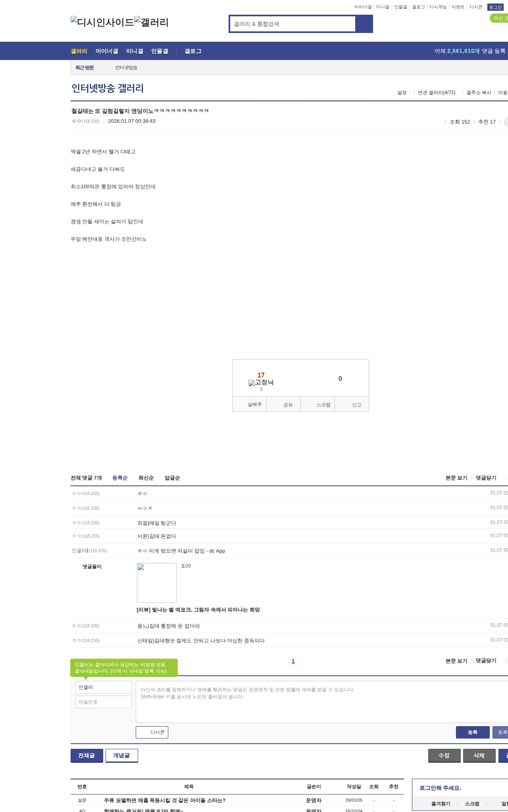The height and width of the screenshot is (812, 508).
Task: Open the 디시콘 picker button
Action: click(x=152, y=732)
